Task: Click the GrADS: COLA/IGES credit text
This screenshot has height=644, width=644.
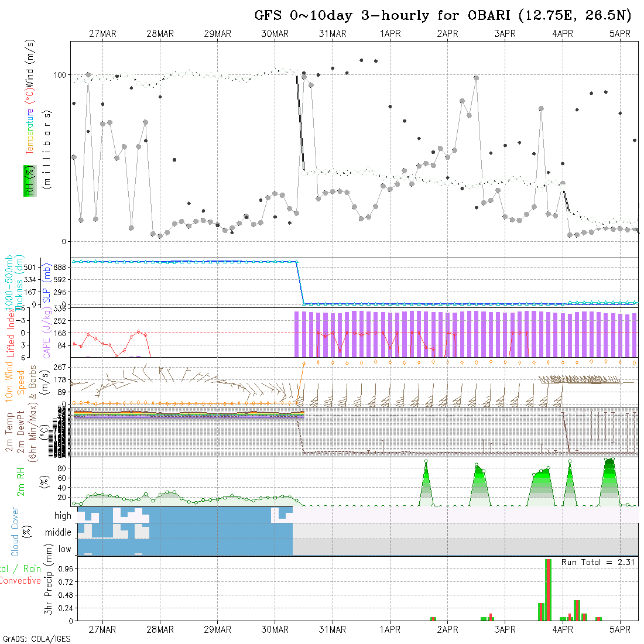Action: coord(36,639)
